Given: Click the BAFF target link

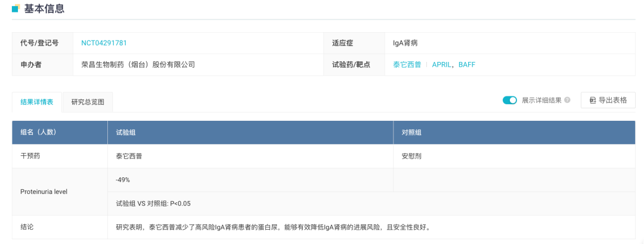Looking at the screenshot, I should 467,64.
